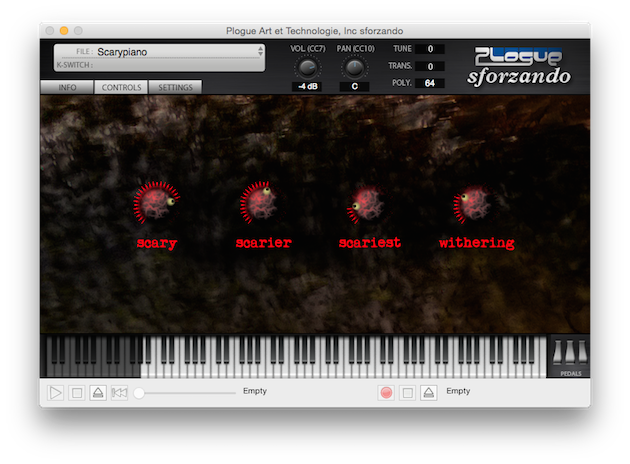This screenshot has width=630, height=464.
Task: Click the PAN (CC10) knob
Action: [x=354, y=67]
